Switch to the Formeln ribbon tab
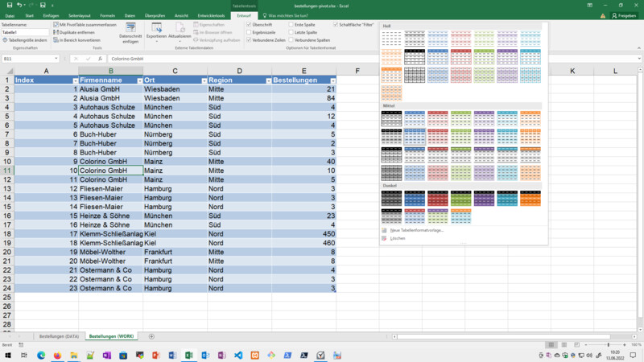The width and height of the screenshot is (644, 362). click(108, 15)
